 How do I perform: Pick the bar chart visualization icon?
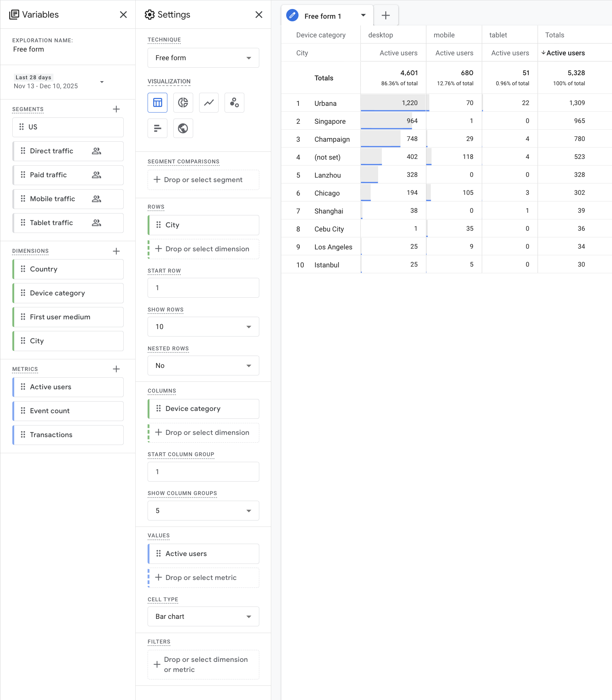[157, 128]
